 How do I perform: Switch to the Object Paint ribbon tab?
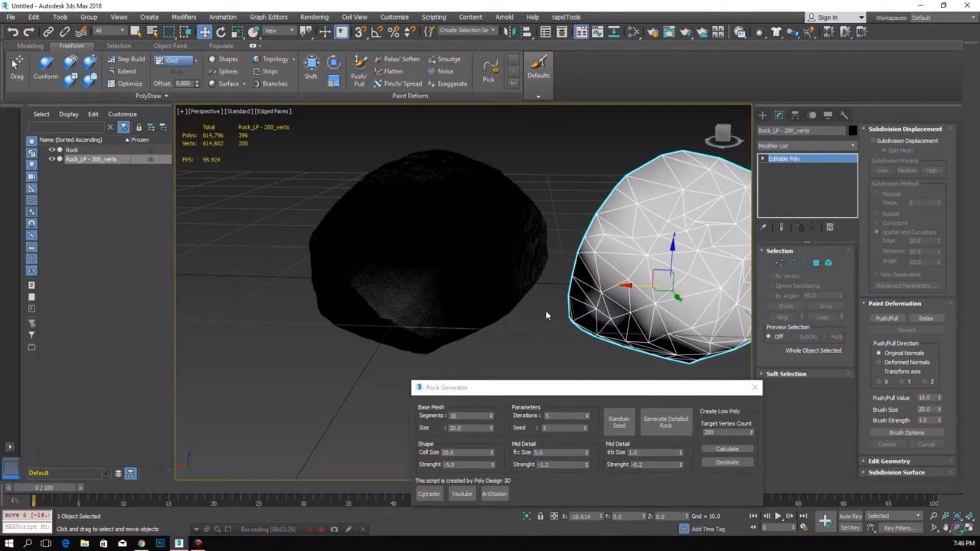click(170, 46)
